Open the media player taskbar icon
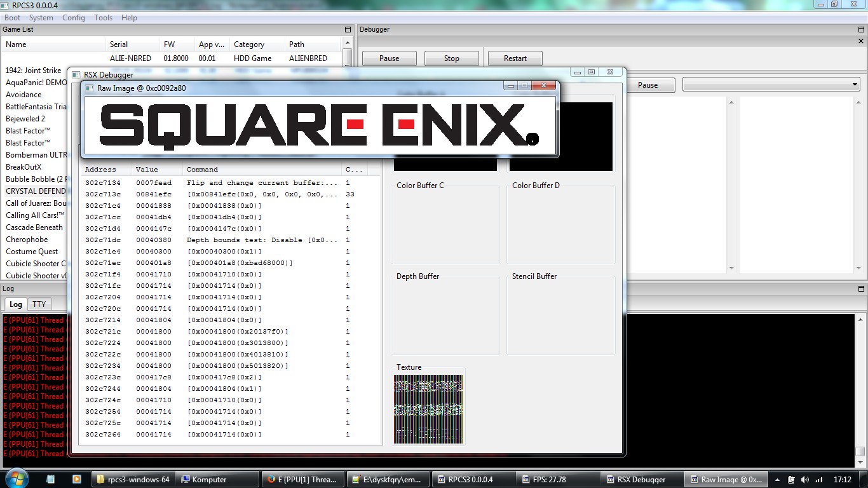Image resolution: width=868 pixels, height=488 pixels. tap(76, 479)
